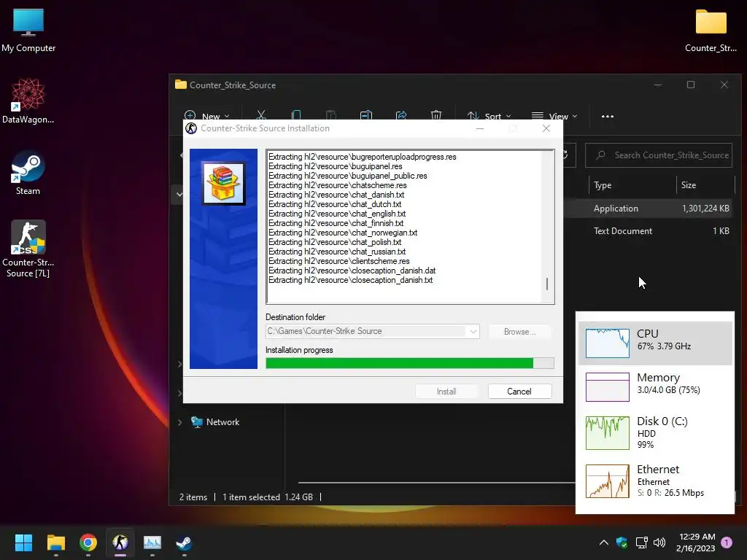Minimize the Counter-Strike Source Installation window
Image resolution: width=747 pixels, height=560 pixels.
[480, 128]
